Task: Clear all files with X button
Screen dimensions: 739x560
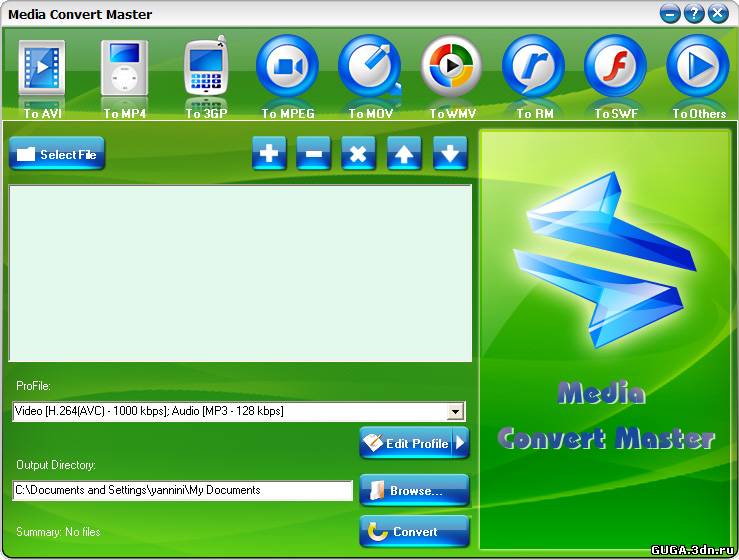Action: coord(358,153)
